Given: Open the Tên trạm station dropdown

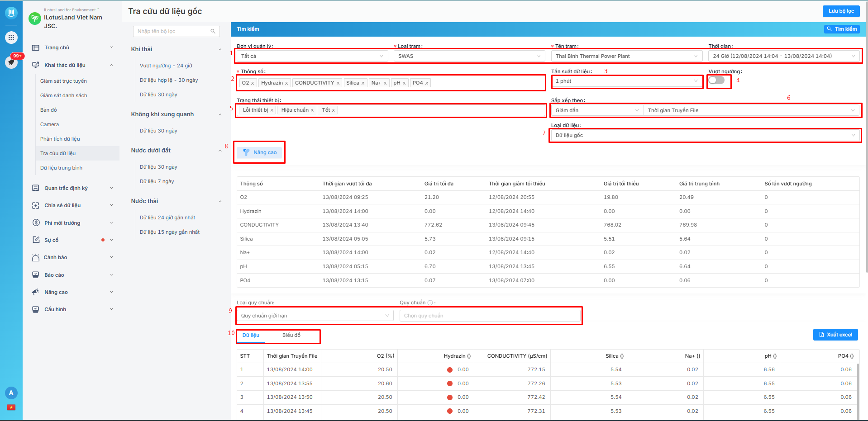Looking at the screenshot, I should [627, 56].
